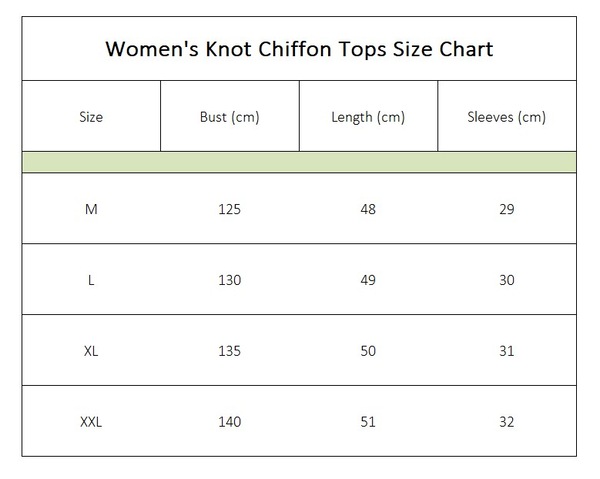Select the 'Length (cm)' header cell
This screenshot has height=479, width=600.
click(368, 116)
